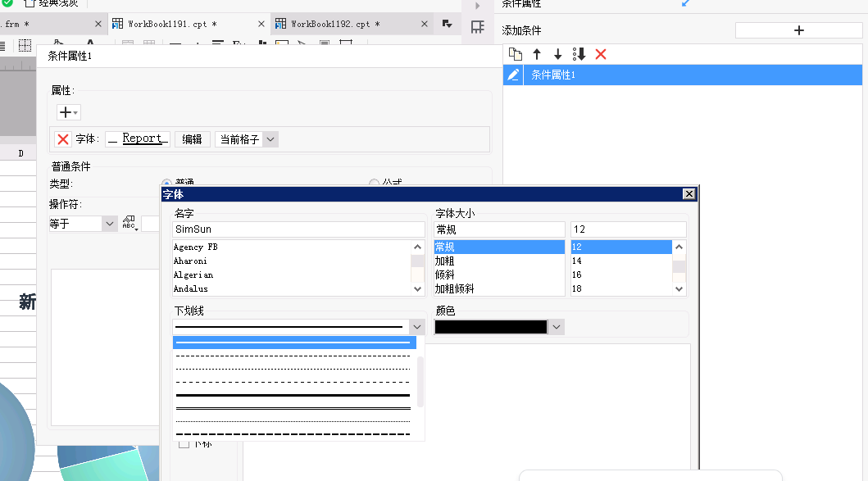Click the Report font preview box
868x481 pixels.
pyautogui.click(x=137, y=139)
